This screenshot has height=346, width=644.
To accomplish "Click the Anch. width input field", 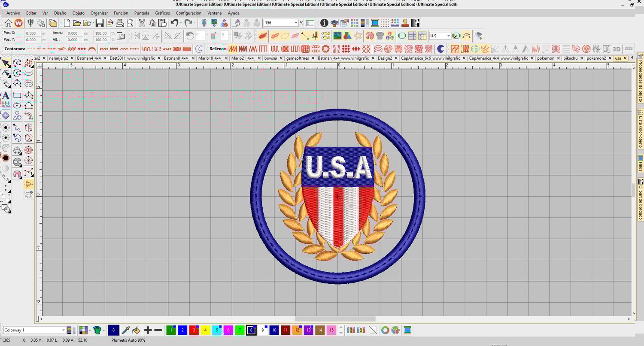I will [74, 33].
